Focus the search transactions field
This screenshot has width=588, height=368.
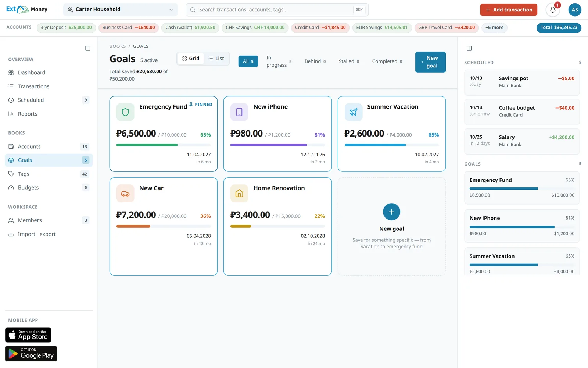277,10
